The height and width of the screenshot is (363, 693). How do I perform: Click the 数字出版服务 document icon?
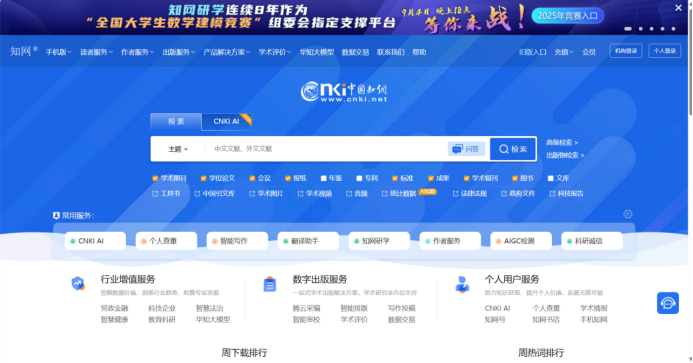270,284
